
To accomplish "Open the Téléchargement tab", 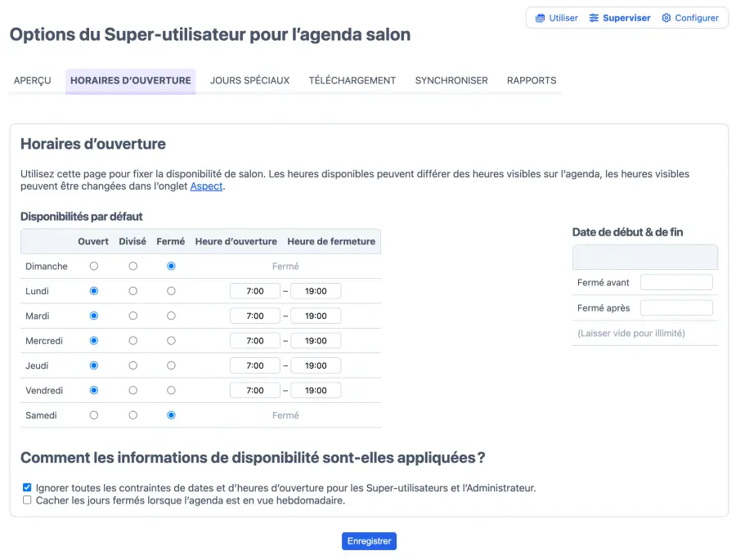I will (352, 81).
